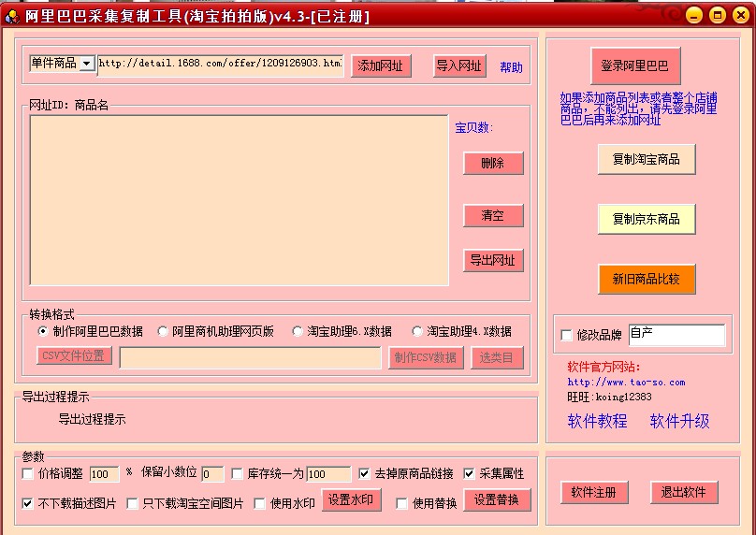Enable the 使用替换 checkbox

click(401, 504)
